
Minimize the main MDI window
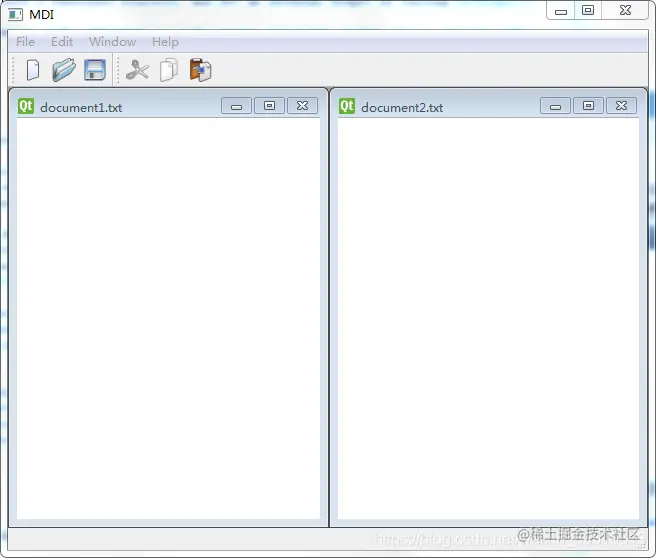point(561,10)
